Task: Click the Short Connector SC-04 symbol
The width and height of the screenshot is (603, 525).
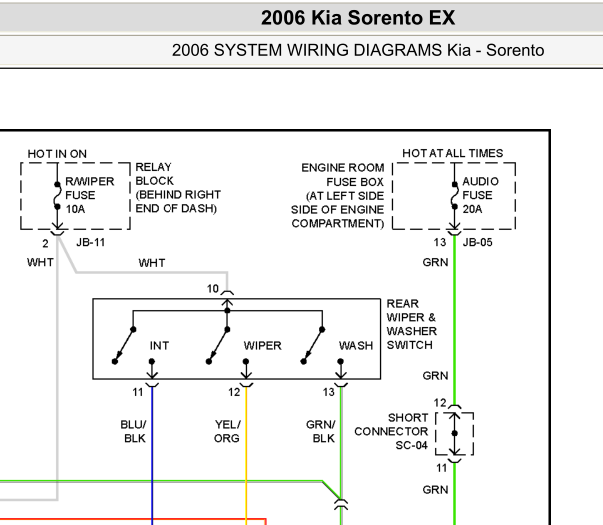Action: (455, 433)
